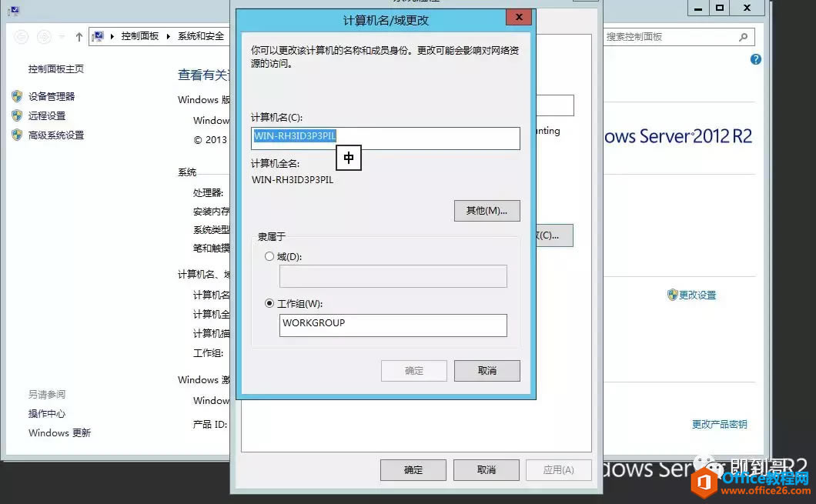Click the WORKGROUP workgroup text field
The width and height of the screenshot is (816, 504).
click(393, 325)
